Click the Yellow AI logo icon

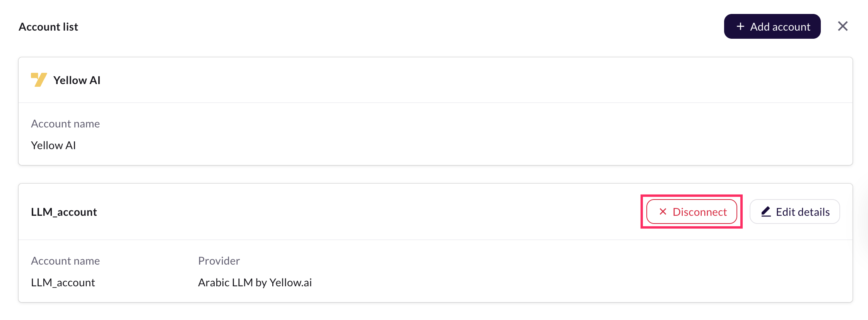pos(39,80)
